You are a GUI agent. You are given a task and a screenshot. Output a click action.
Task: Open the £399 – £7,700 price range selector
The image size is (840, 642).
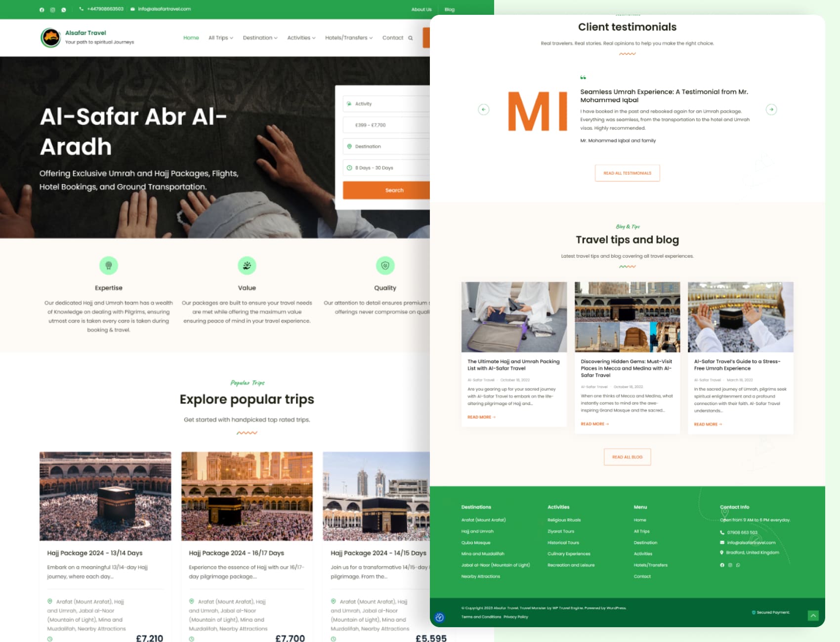386,125
